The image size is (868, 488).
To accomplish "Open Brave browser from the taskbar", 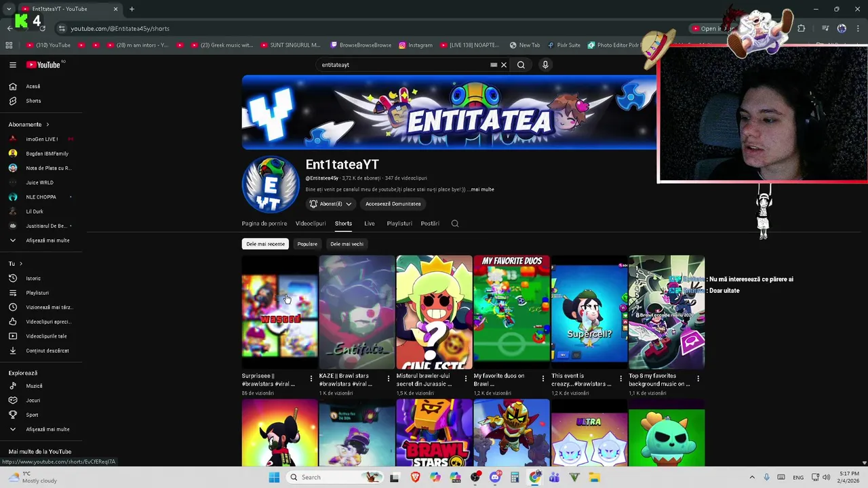I will 415,477.
